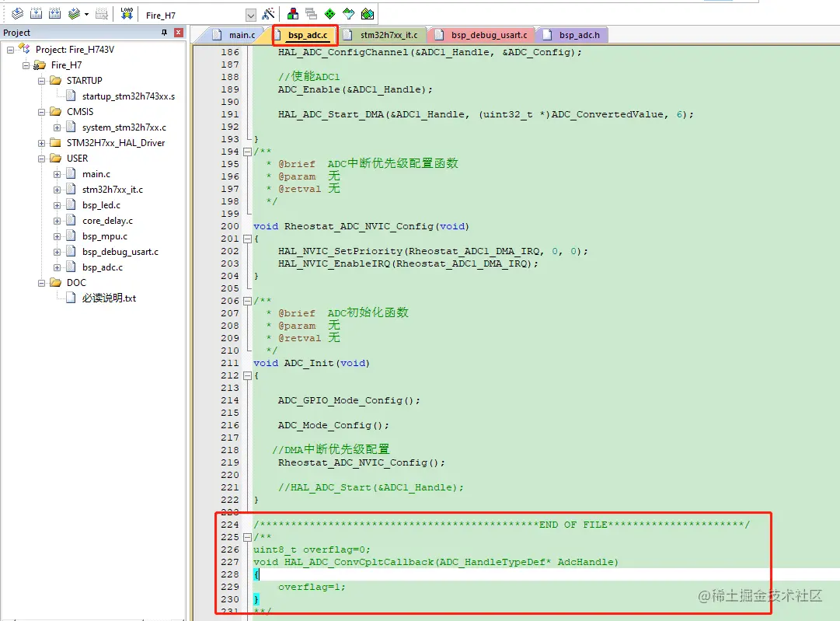This screenshot has height=621, width=840.
Task: Collapse the CMSIS group
Action: (x=41, y=112)
